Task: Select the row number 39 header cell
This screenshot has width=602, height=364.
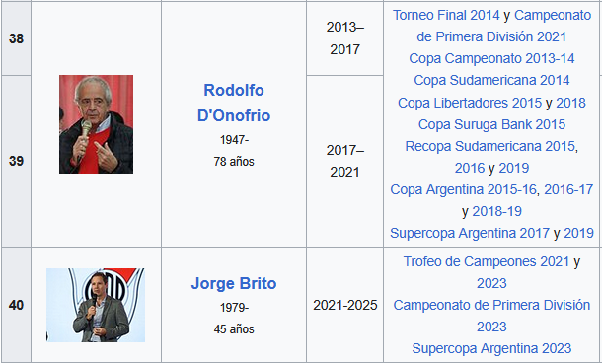Action: point(16,161)
